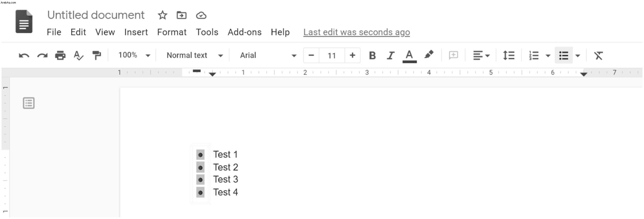Click the Clear formatting icon
This screenshot has width=644, height=219.
point(598,55)
